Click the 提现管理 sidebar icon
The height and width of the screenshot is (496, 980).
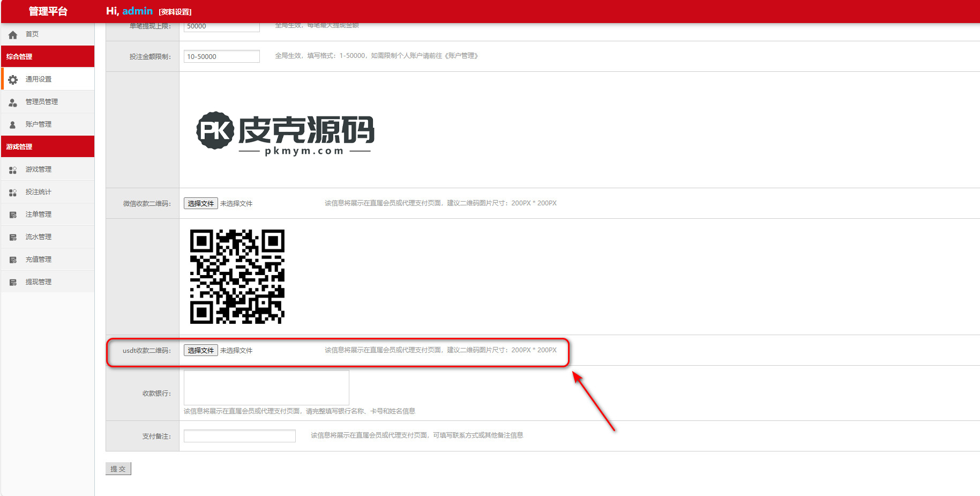click(x=13, y=283)
